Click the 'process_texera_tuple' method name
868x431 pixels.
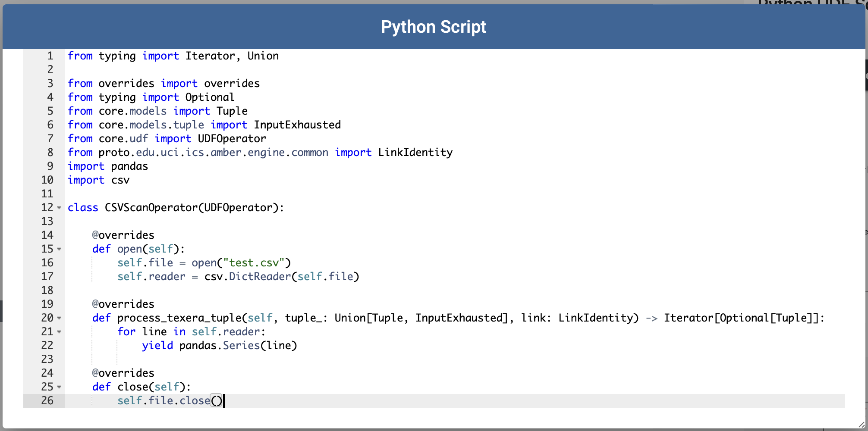pos(179,318)
